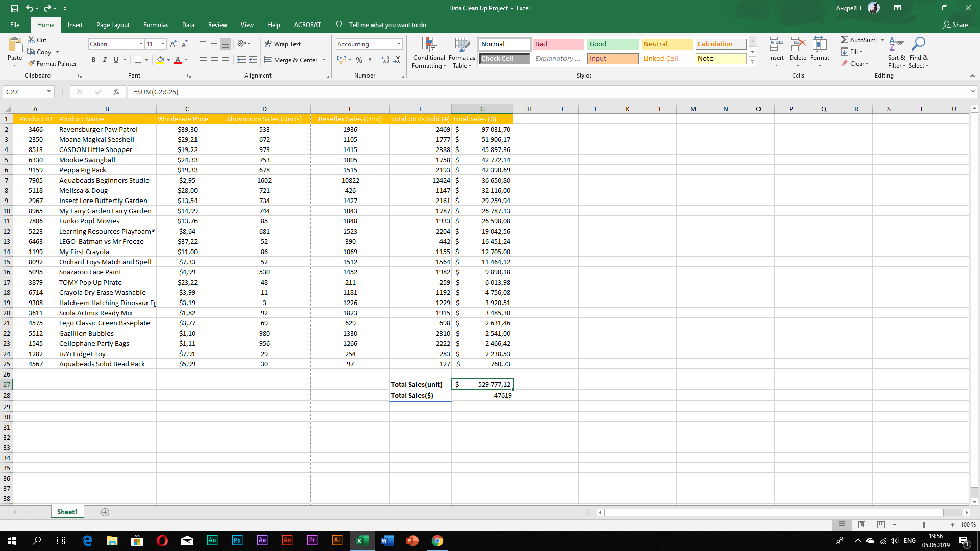The width and height of the screenshot is (980, 551).
Task: Expand the Merge & Center dropdown arrow
Action: [x=324, y=60]
